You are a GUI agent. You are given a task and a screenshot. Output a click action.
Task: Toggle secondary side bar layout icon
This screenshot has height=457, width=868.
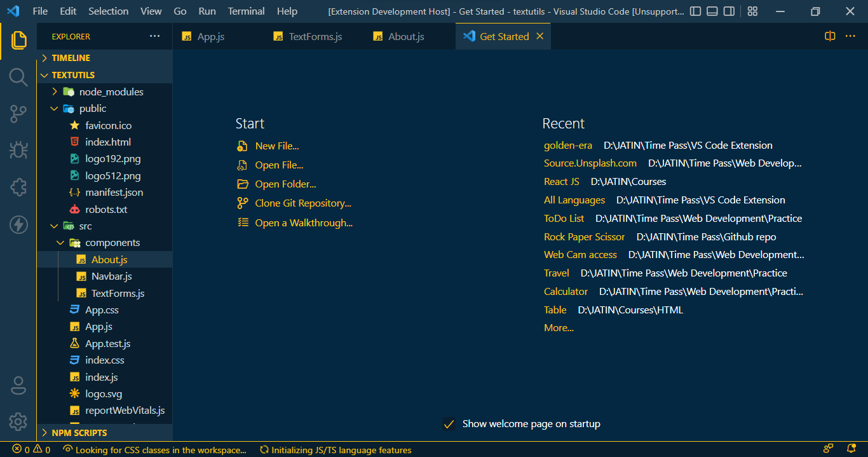(729, 11)
